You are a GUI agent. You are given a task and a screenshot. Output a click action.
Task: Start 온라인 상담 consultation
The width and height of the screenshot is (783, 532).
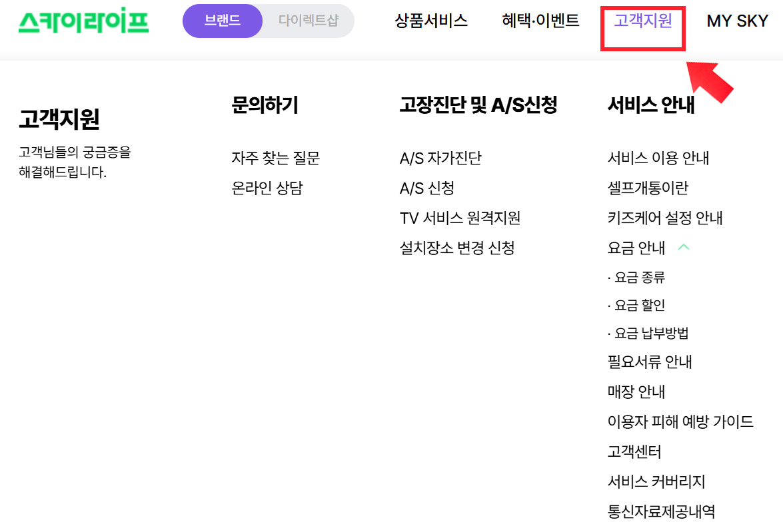pyautogui.click(x=266, y=188)
